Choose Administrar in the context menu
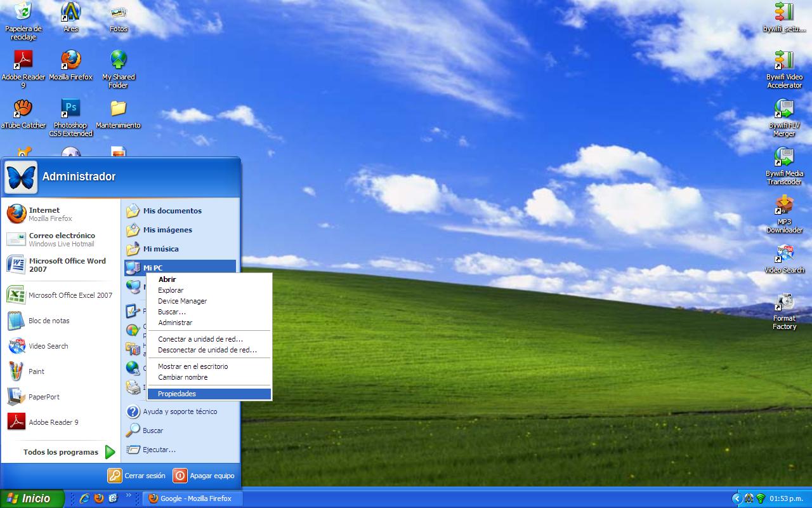 [x=209, y=323]
